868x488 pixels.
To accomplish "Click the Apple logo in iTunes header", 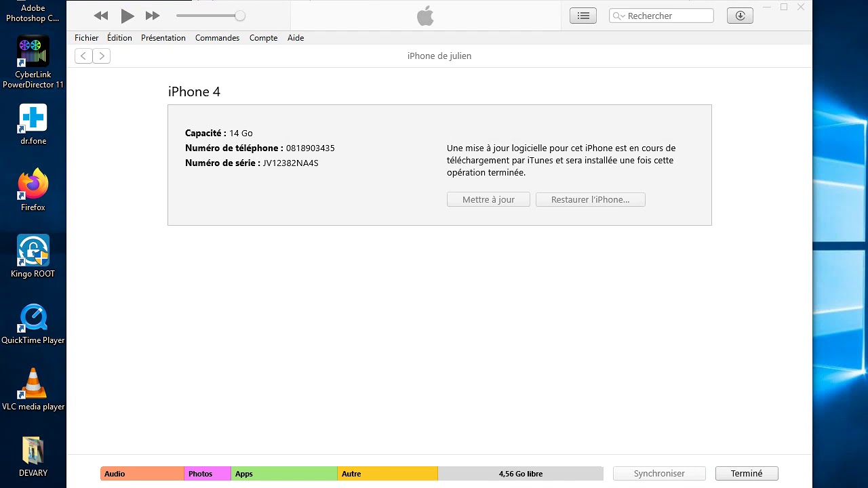I will click(425, 16).
